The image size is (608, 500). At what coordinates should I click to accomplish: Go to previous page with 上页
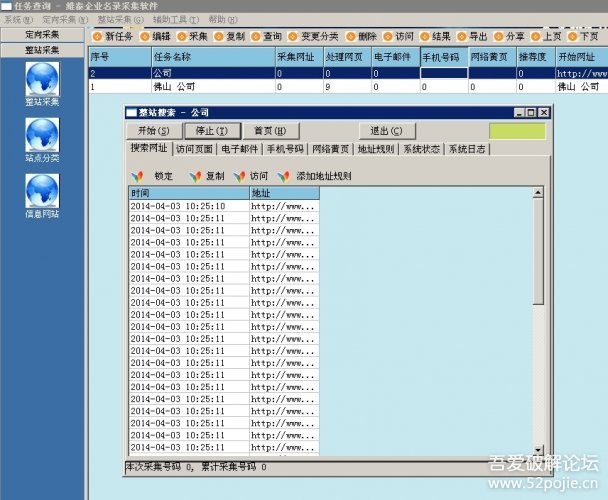tap(546, 36)
